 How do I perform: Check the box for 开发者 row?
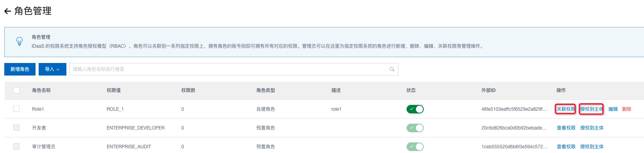coord(16,128)
